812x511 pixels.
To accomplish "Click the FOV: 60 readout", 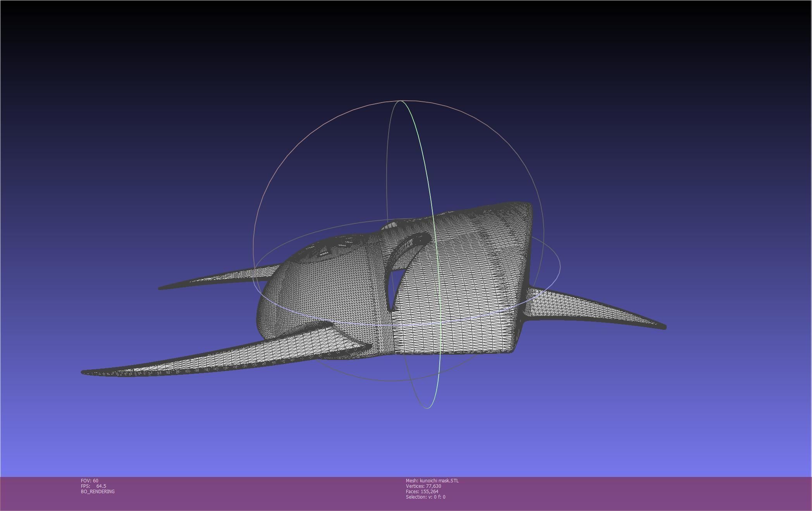I will click(x=89, y=481).
